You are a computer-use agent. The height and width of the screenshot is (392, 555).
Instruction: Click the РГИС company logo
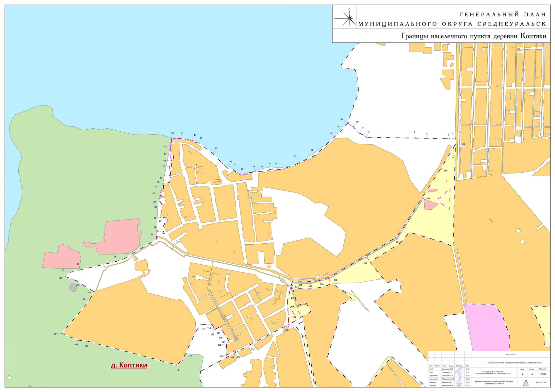coord(526,383)
